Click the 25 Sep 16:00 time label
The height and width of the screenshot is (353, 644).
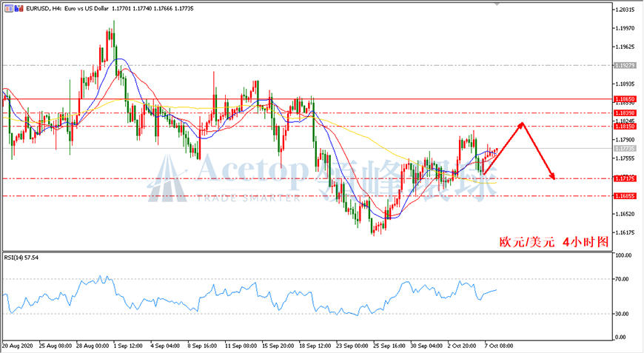click(389, 346)
